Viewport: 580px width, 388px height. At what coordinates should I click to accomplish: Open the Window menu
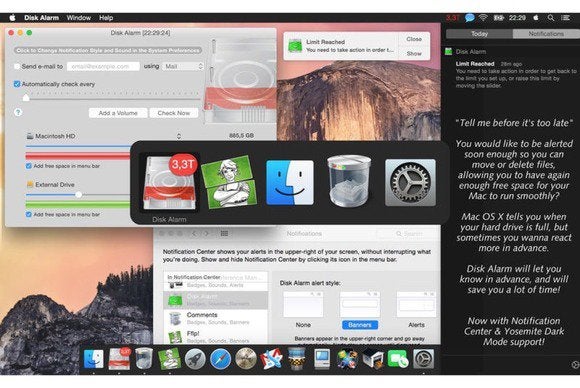coord(79,18)
